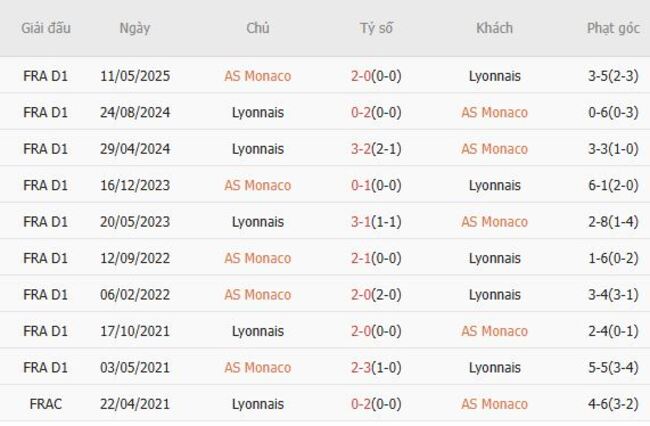
Task: Click the "Khách" column header
Action: coord(494,28)
